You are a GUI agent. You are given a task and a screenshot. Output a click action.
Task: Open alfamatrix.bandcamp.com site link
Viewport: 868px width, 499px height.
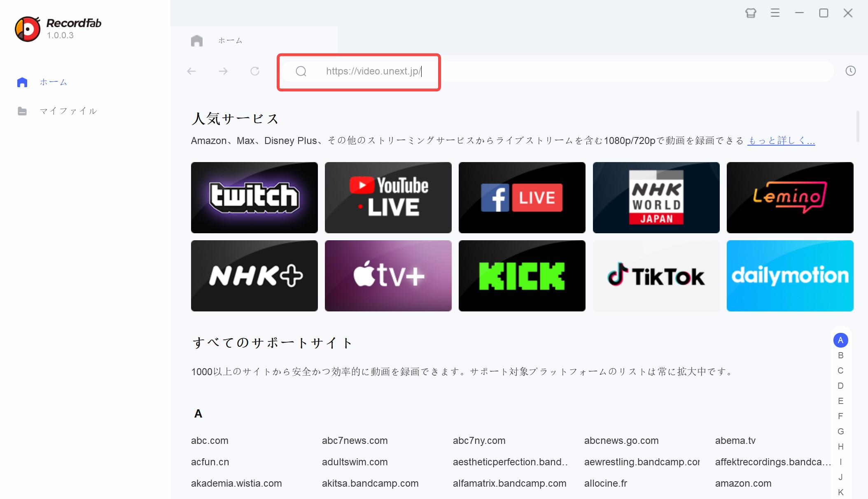coord(510,483)
